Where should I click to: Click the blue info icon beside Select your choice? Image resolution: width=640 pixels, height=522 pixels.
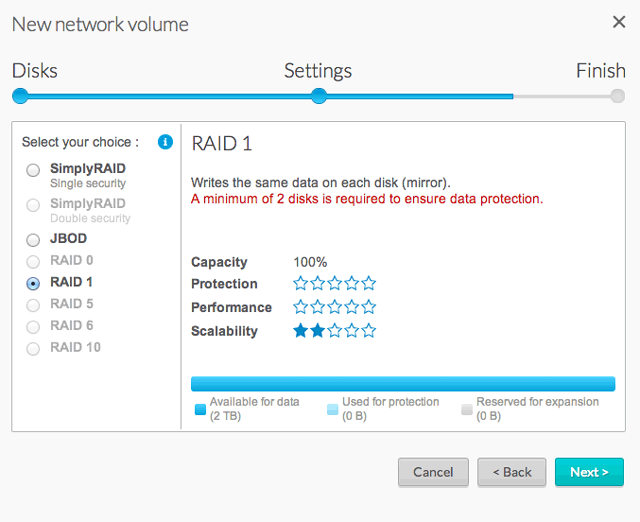(x=165, y=142)
